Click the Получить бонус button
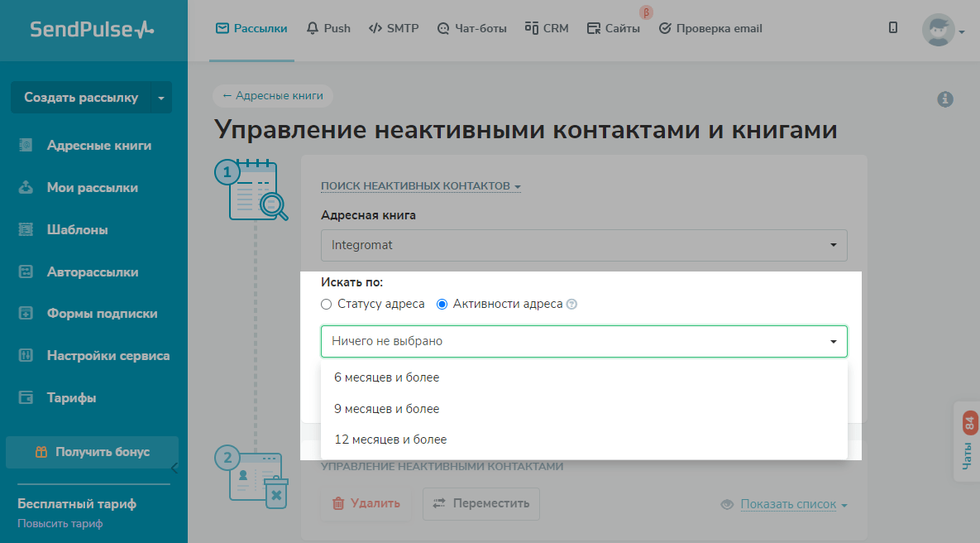The width and height of the screenshot is (980, 543). tap(92, 452)
